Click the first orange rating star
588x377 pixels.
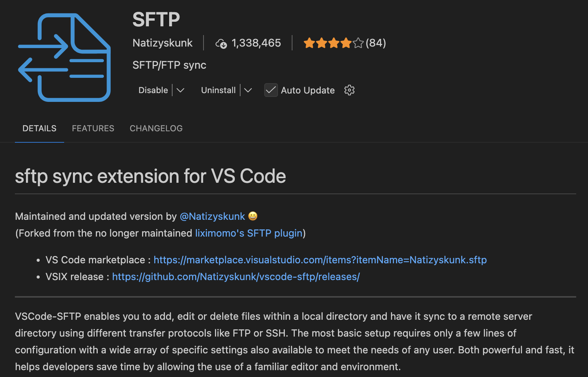pos(309,43)
